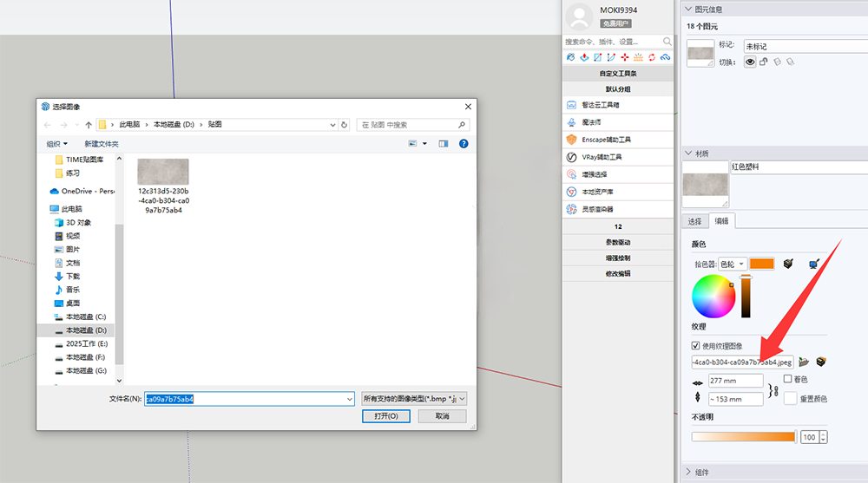Click the vertical brightness slider beside color wheel
This screenshot has width=868, height=483.
pos(746,297)
